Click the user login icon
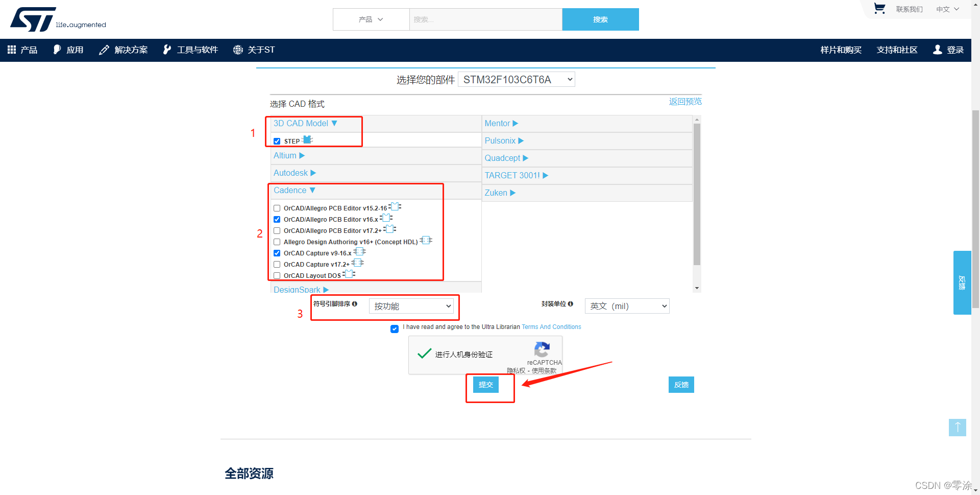 pos(937,50)
